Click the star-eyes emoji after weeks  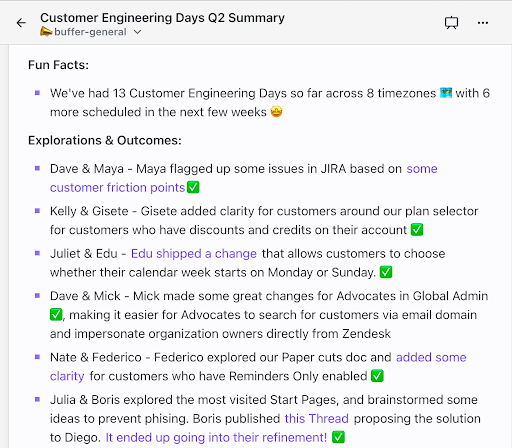coord(276,112)
